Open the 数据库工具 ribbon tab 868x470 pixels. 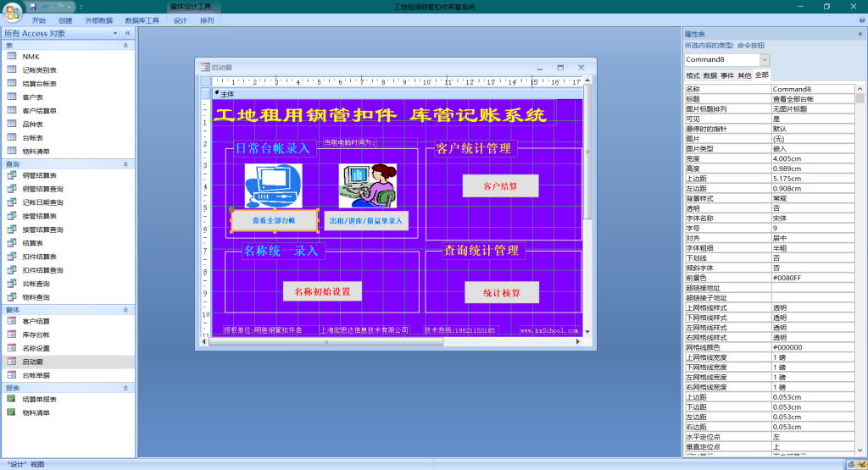coord(142,20)
